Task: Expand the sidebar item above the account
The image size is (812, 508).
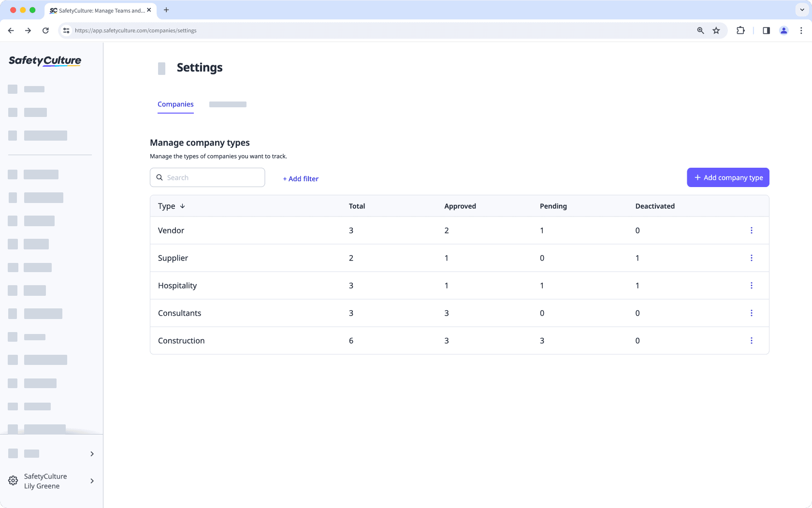Action: click(92, 454)
